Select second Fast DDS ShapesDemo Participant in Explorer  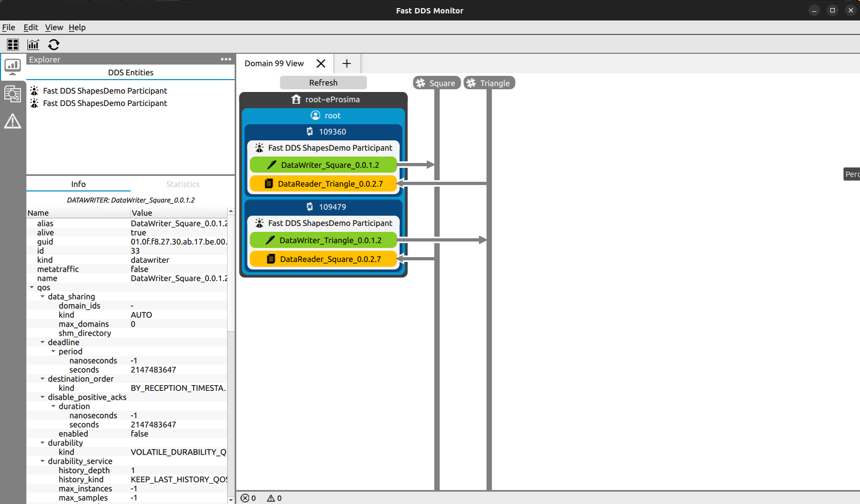click(x=105, y=103)
